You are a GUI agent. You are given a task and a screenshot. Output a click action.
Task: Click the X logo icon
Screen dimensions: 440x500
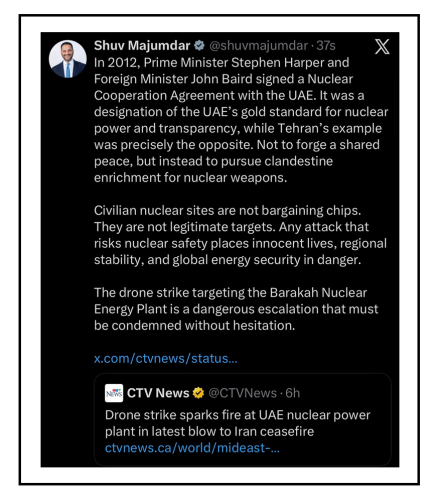382,46
